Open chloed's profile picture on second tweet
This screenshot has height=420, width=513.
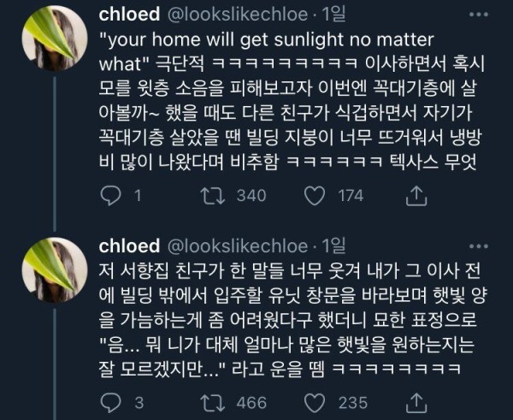(55, 270)
